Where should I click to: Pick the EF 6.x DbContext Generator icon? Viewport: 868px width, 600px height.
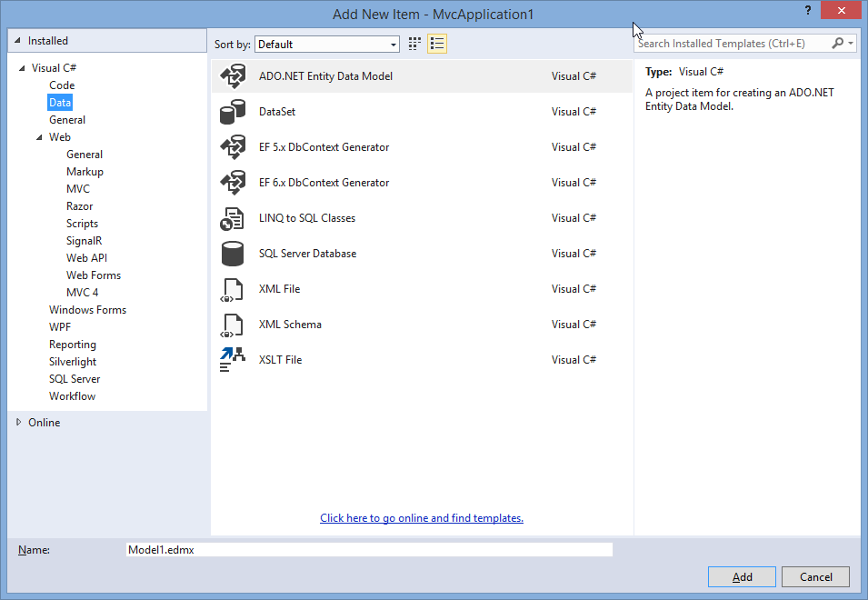[233, 183]
